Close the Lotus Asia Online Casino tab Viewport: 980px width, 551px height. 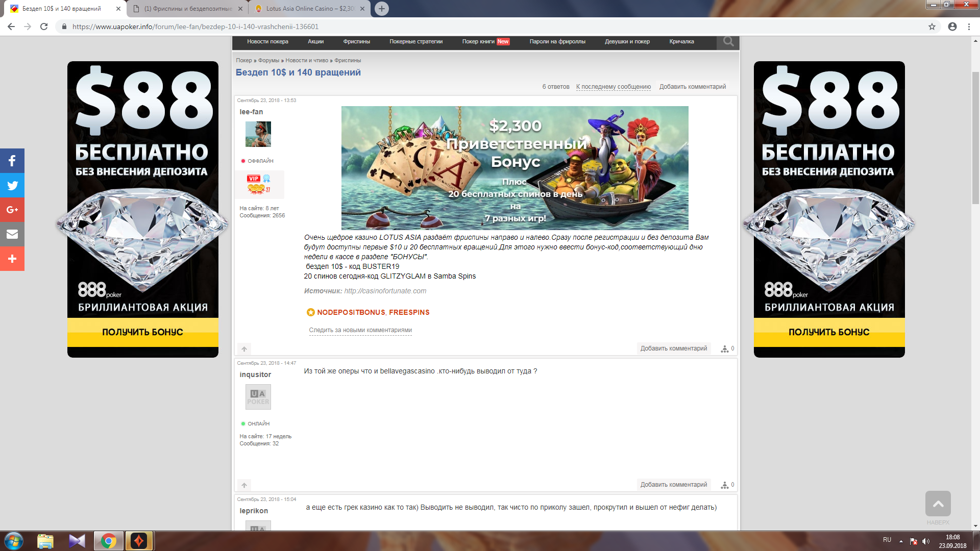362,9
